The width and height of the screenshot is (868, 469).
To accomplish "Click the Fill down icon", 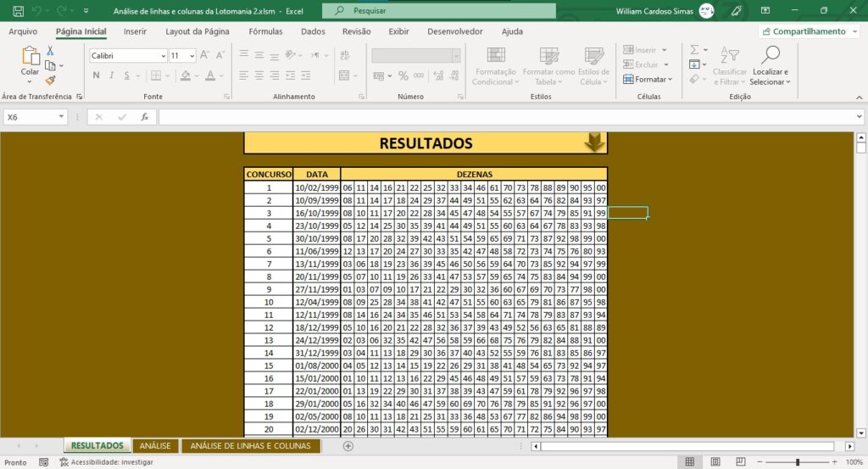I will click(694, 64).
